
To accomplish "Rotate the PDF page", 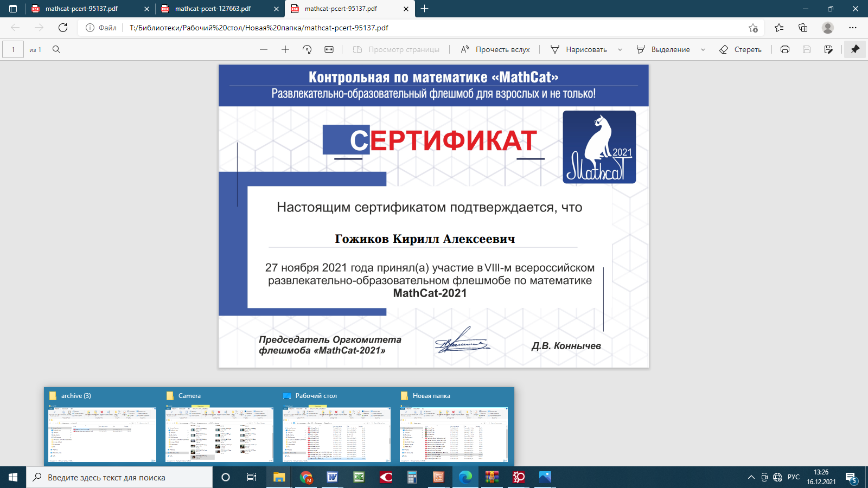I will point(307,49).
